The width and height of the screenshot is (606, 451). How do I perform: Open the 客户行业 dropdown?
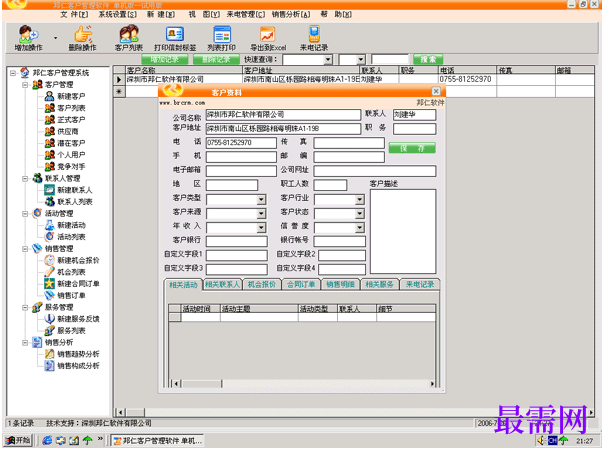pos(359,199)
